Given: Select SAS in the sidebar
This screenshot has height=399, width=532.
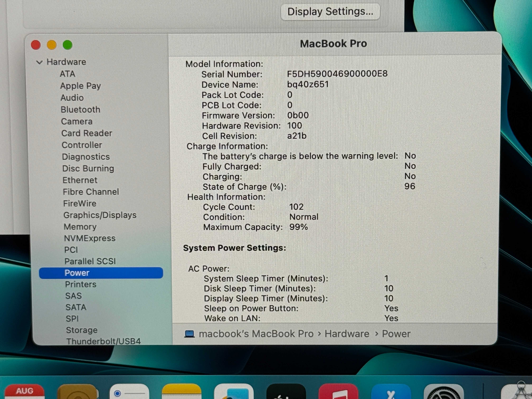Looking at the screenshot, I should (x=74, y=296).
